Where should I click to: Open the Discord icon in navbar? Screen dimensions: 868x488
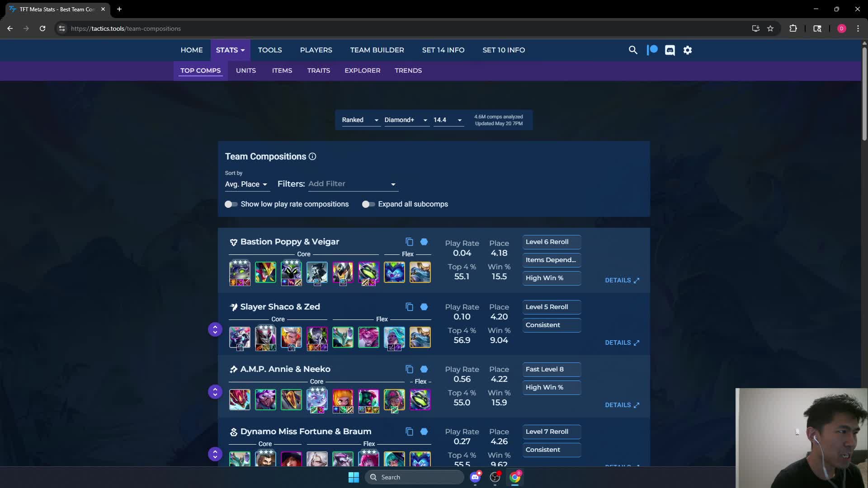click(x=670, y=50)
